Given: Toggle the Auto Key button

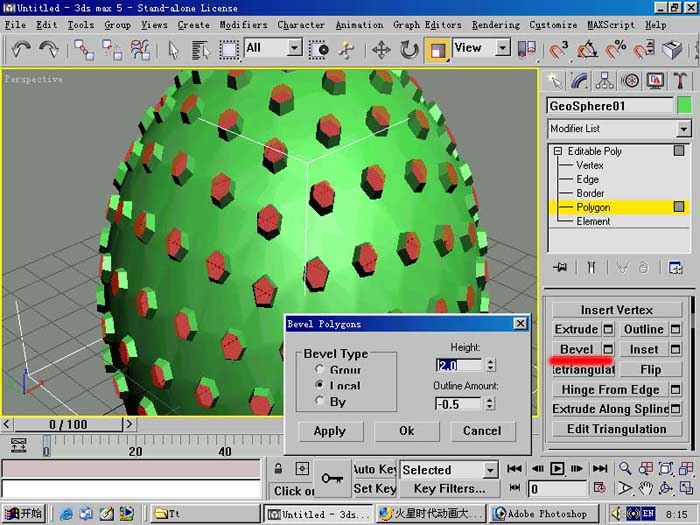Looking at the screenshot, I should pyautogui.click(x=374, y=469).
